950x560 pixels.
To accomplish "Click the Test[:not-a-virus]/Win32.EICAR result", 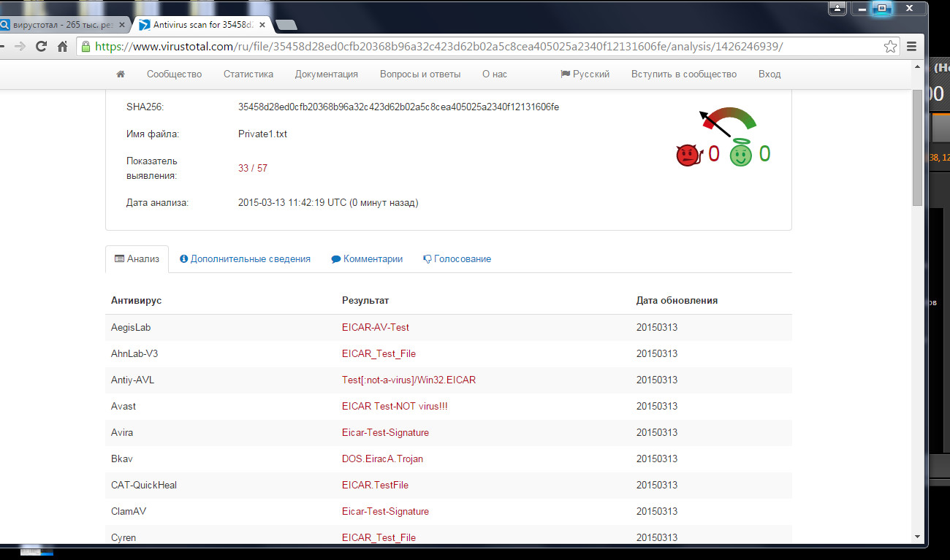I will click(409, 380).
